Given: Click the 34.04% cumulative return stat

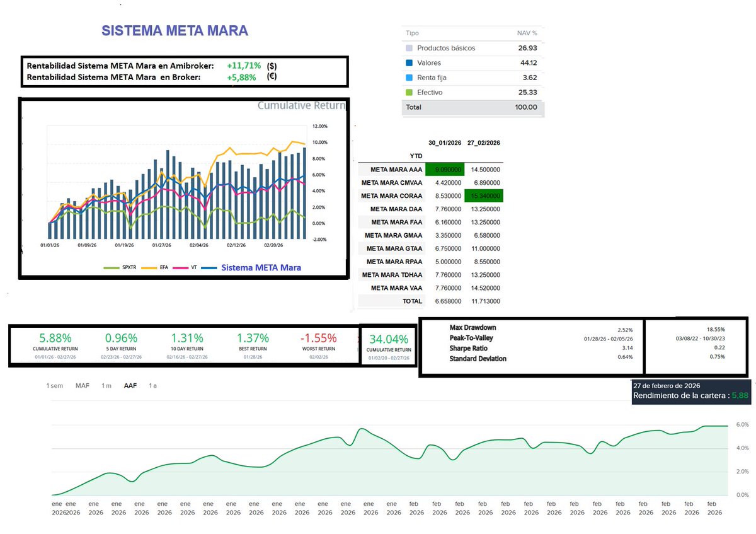Looking at the screenshot, I should tap(389, 339).
